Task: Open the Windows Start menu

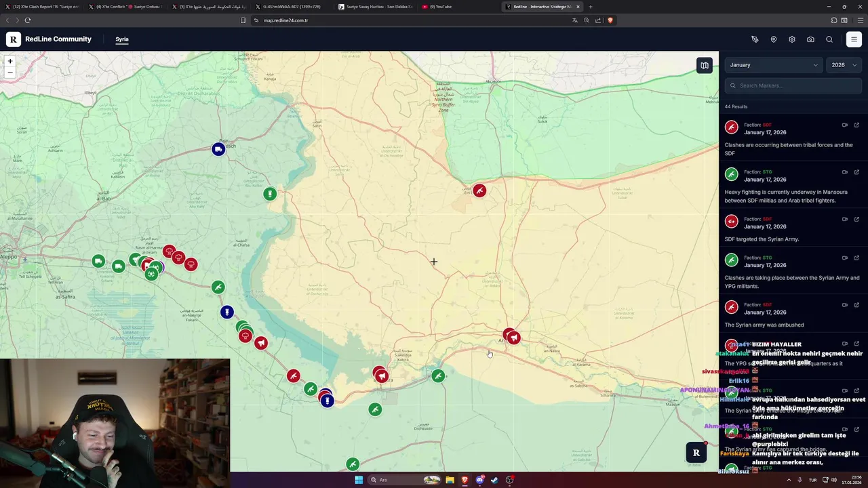Action: 358,480
